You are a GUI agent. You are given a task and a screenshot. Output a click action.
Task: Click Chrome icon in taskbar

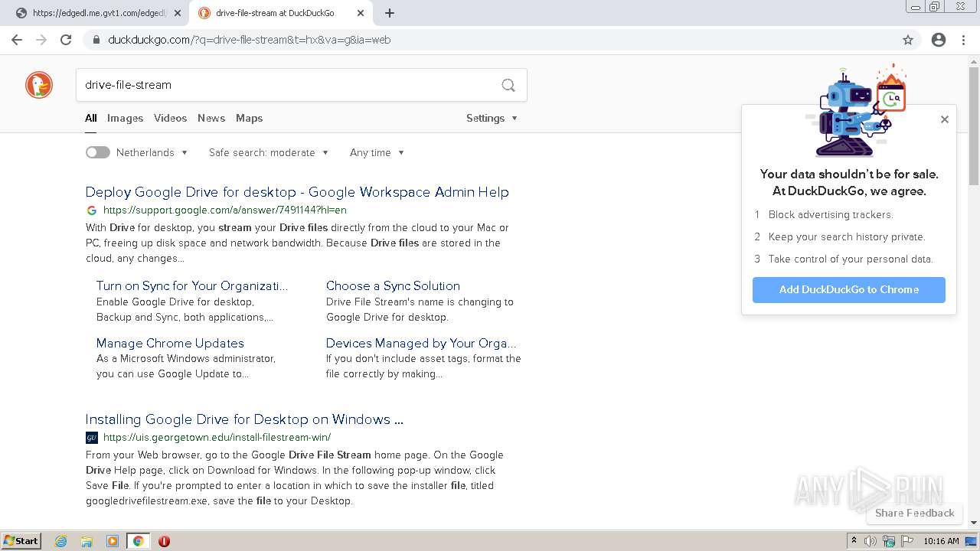[x=138, y=541]
